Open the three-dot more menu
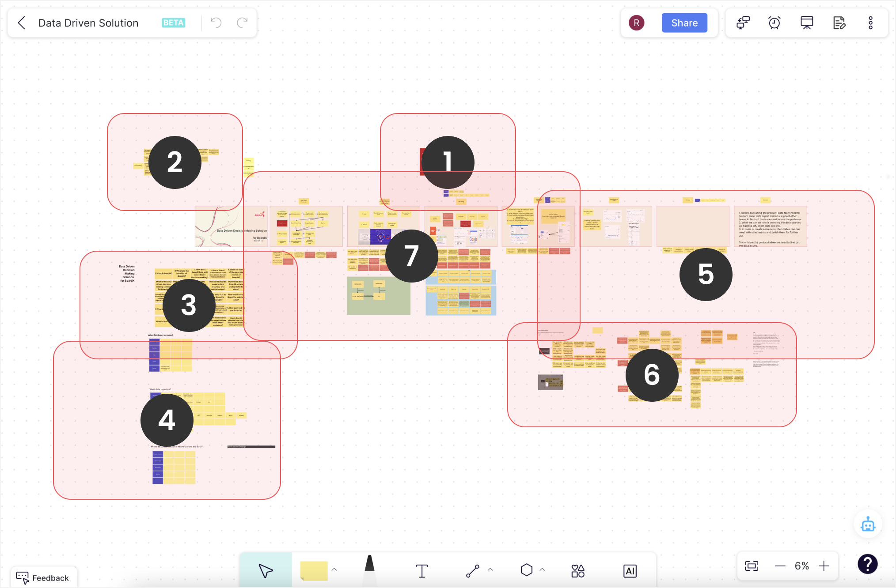 pos(870,23)
